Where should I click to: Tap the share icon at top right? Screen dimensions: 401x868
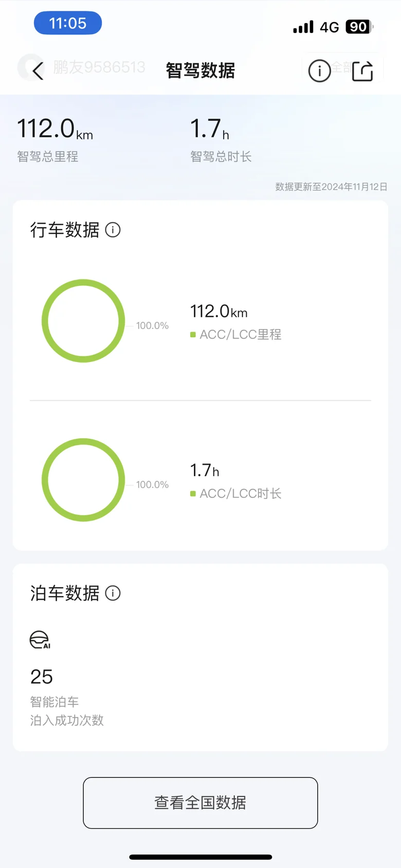[362, 71]
